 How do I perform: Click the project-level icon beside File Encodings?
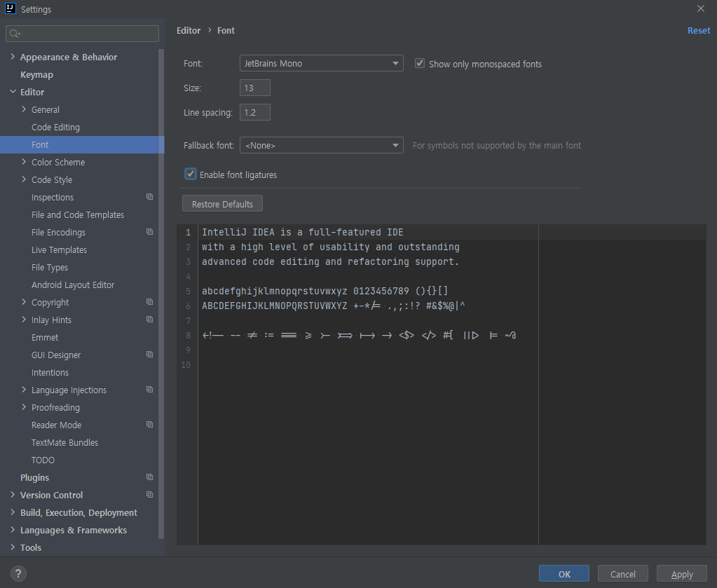tap(149, 232)
